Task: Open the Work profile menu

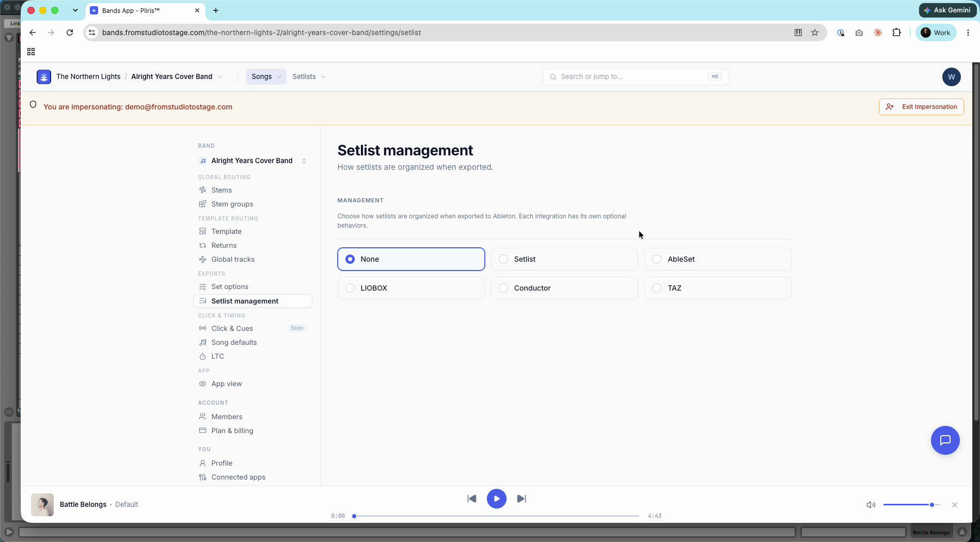Action: 936,33
